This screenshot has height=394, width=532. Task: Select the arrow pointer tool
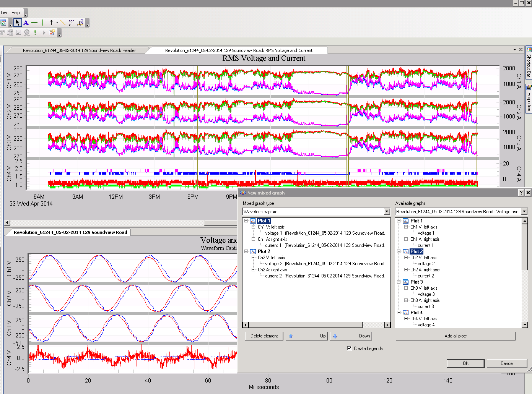18,23
